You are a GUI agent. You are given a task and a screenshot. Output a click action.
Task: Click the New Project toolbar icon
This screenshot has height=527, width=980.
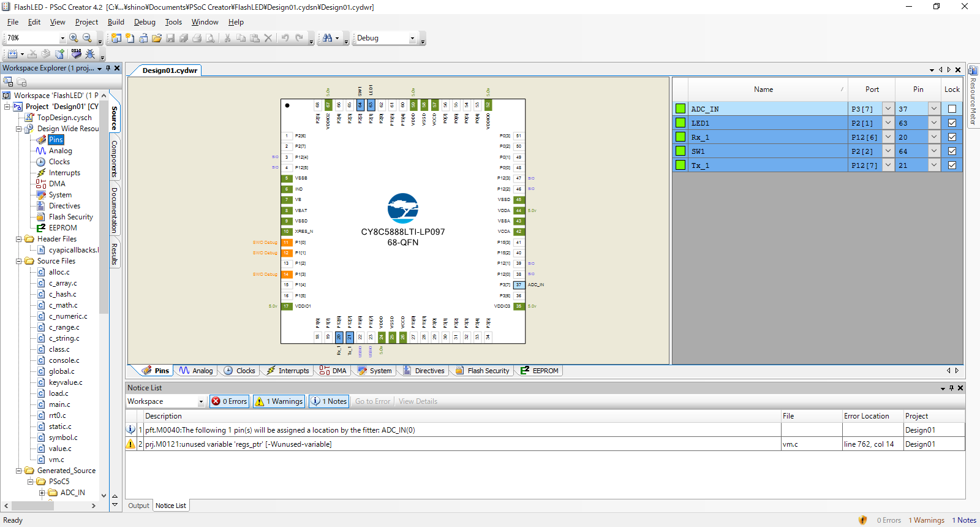116,38
